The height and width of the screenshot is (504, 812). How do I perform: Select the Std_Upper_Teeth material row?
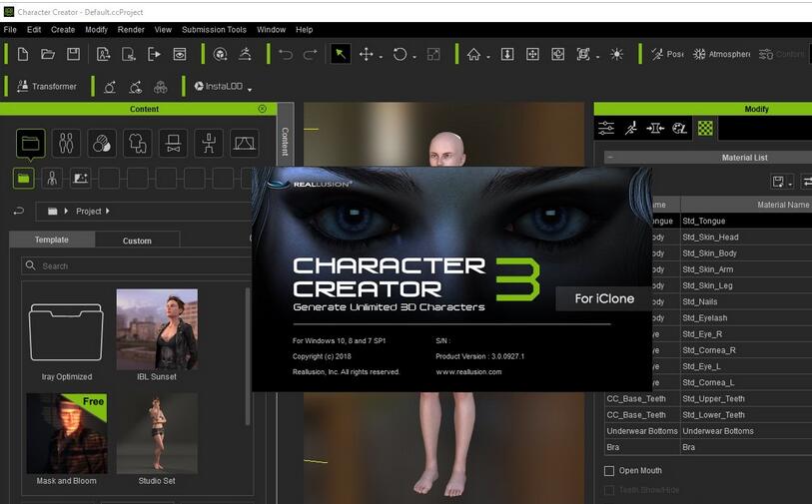[x=708, y=398]
